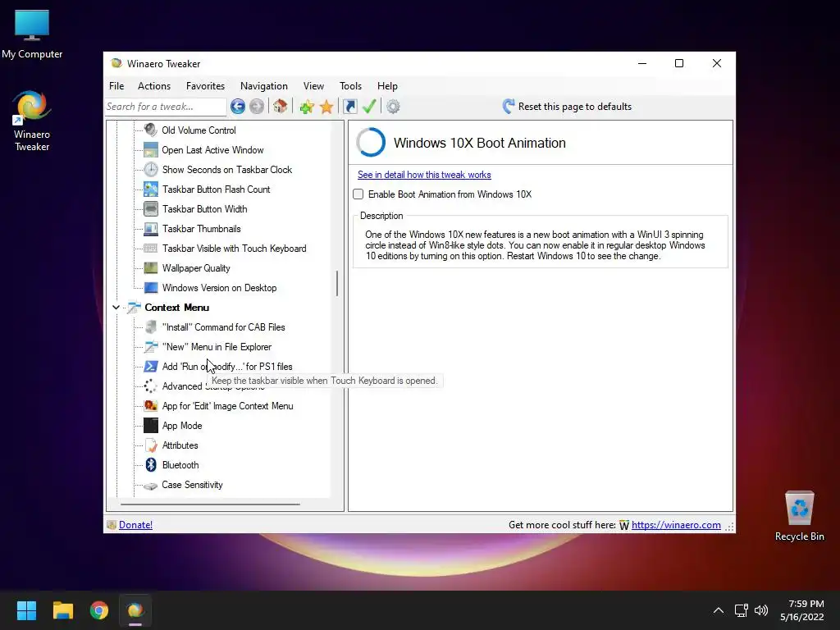This screenshot has width=840, height=630.
Task: Open favorites with the gold star icon
Action: (x=326, y=107)
